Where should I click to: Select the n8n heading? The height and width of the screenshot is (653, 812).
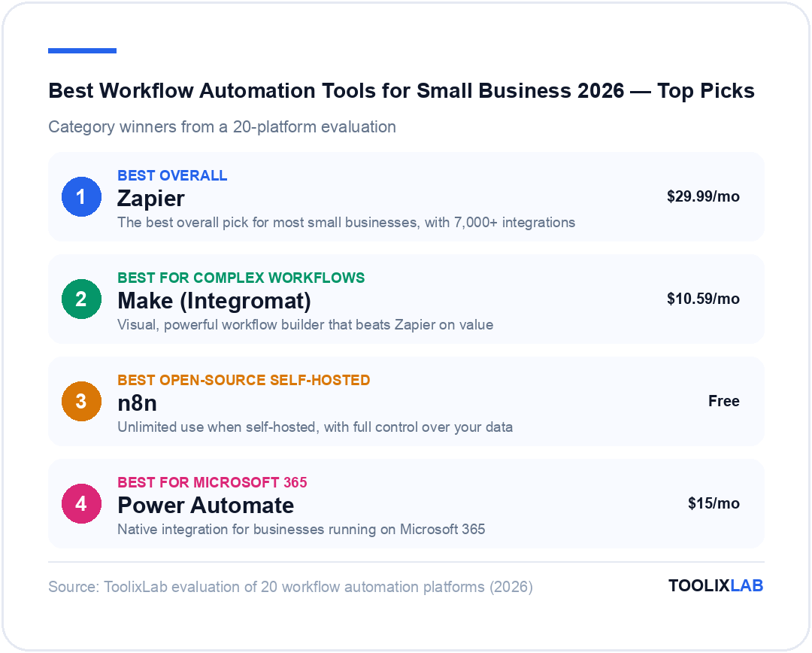(x=138, y=403)
